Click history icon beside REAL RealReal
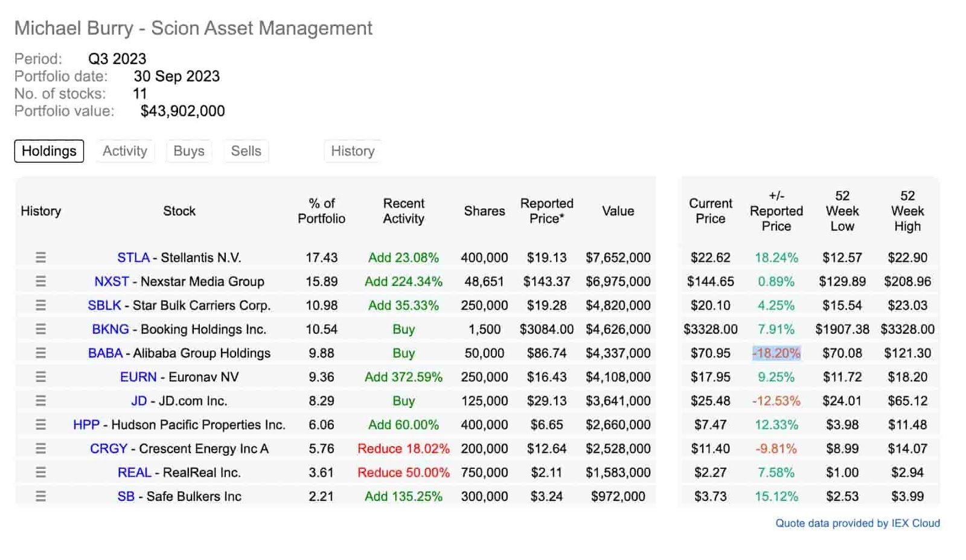Image resolution: width=966 pixels, height=560 pixels. pos(40,472)
